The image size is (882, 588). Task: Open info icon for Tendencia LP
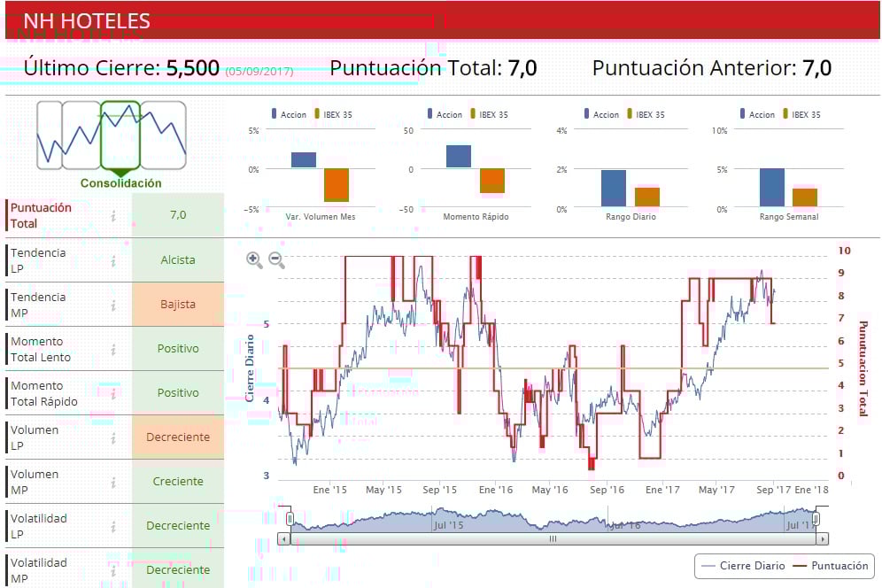point(113,261)
